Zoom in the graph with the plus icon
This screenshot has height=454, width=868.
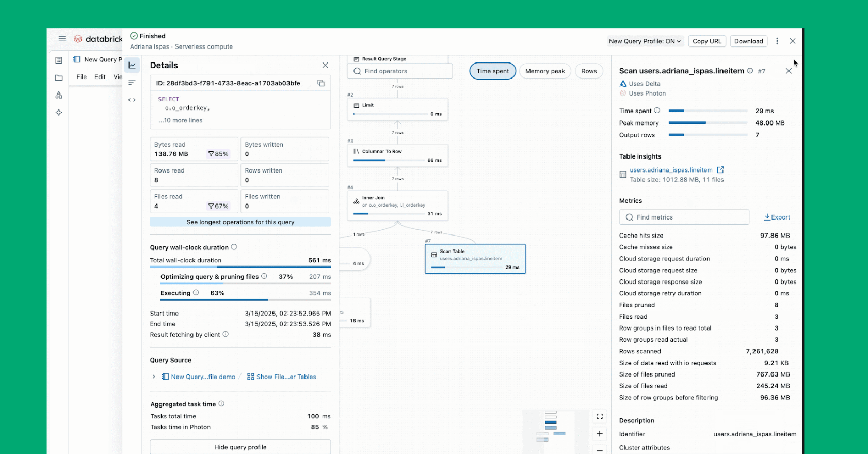click(x=600, y=434)
